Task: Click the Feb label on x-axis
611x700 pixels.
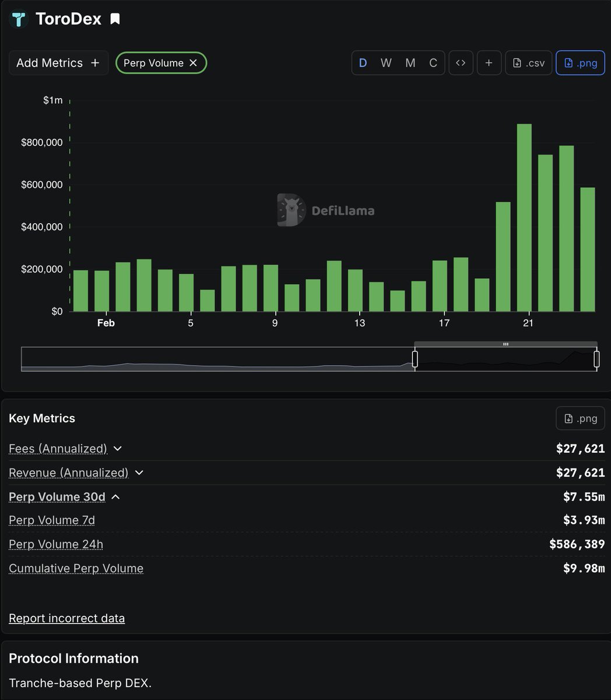Action: point(106,323)
